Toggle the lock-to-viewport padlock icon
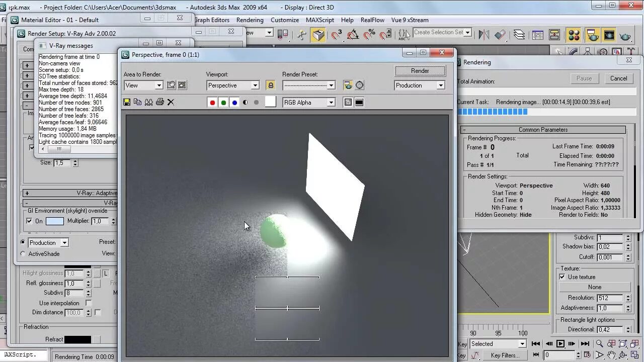The width and height of the screenshot is (644, 362). point(271,85)
